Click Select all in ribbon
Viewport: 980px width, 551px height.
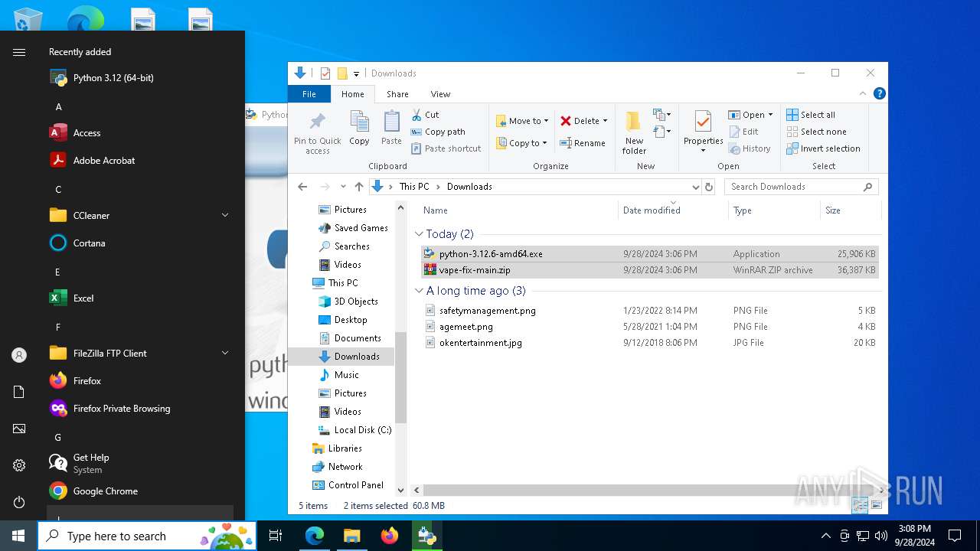click(x=811, y=115)
